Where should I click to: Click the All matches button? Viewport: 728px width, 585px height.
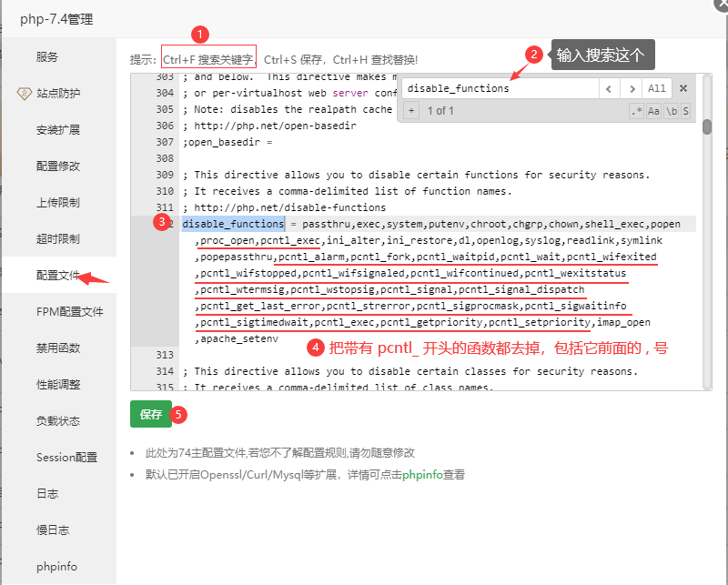coord(656,88)
